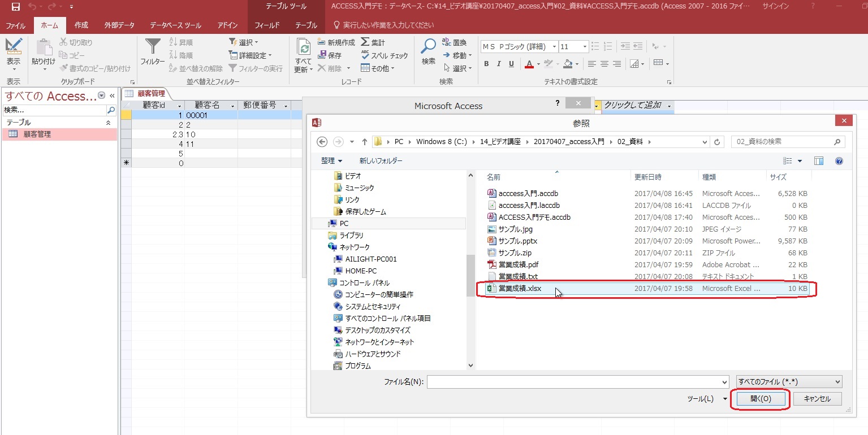868x435 pixels.
Task: Click 新規作成 new record icon
Action: (x=322, y=42)
